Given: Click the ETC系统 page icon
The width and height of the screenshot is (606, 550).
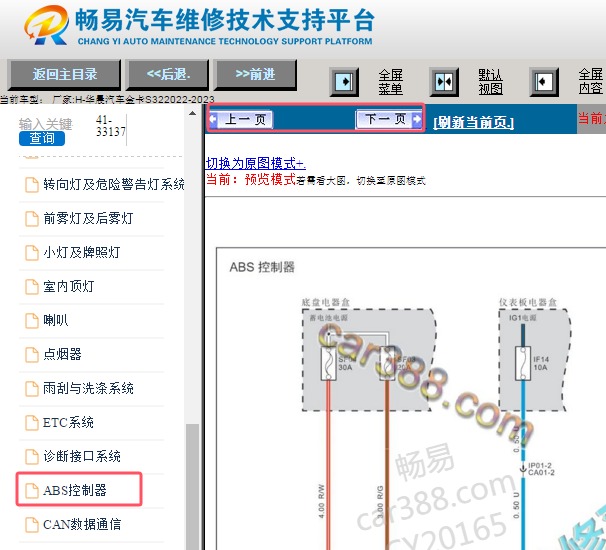Looking at the screenshot, I should point(32,422).
